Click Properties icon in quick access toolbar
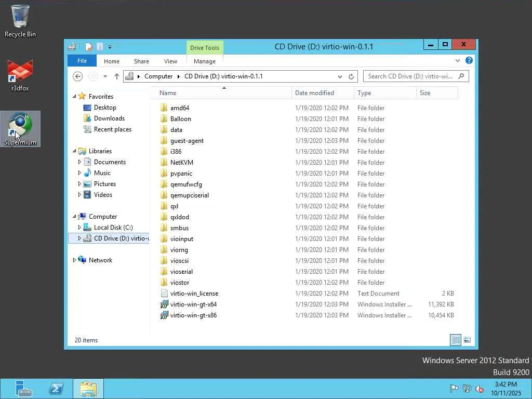Screen dimensions: 532x399 coord(88,47)
